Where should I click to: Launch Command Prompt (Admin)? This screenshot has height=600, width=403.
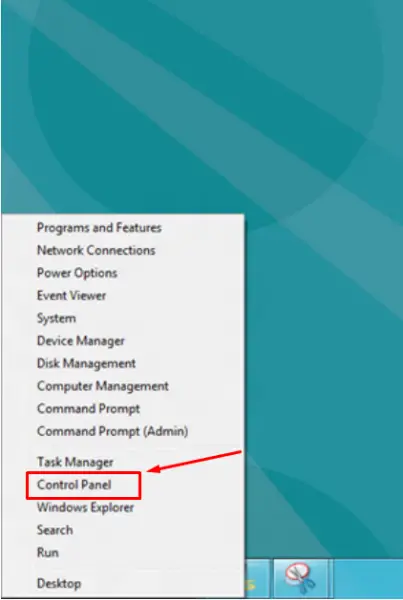[x=113, y=431]
